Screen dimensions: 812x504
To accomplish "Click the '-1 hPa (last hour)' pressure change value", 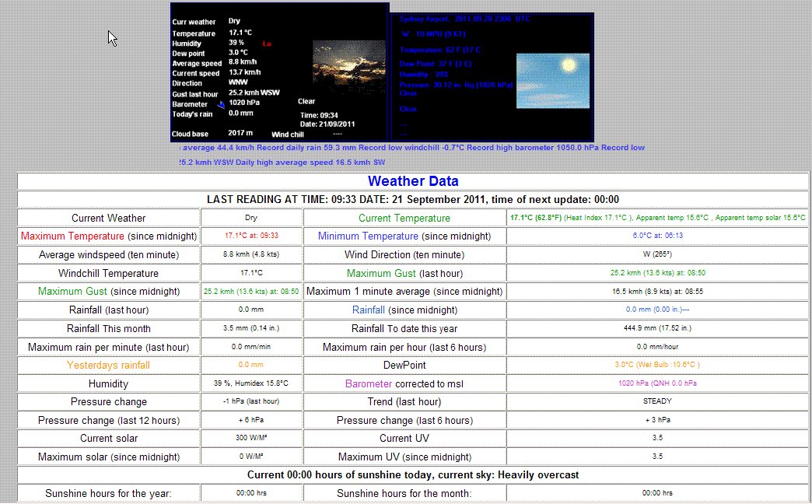I will (x=251, y=401).
